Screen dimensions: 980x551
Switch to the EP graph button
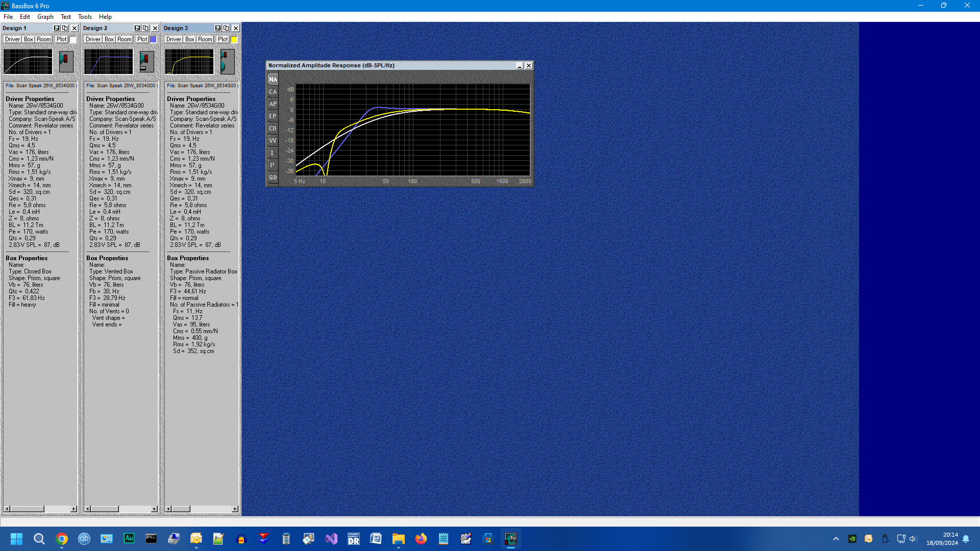pyautogui.click(x=273, y=116)
